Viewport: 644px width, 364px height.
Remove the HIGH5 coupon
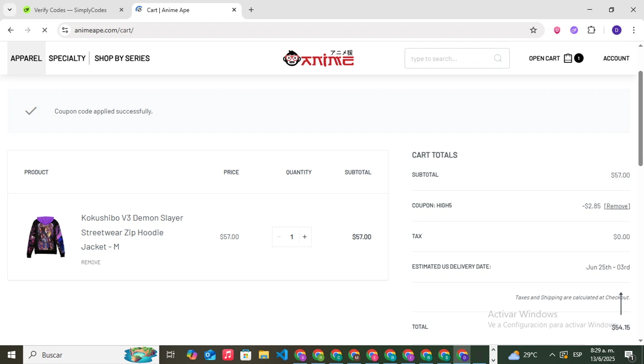click(x=617, y=206)
